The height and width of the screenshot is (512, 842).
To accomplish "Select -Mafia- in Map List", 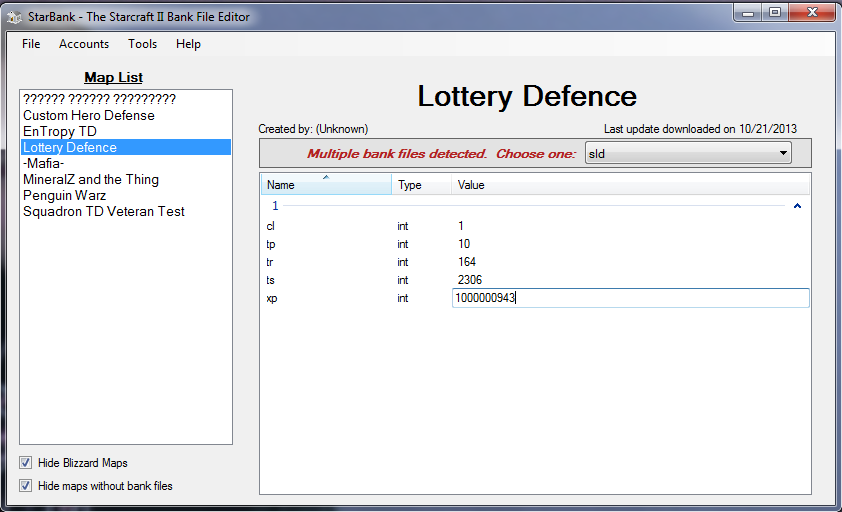I will [x=126, y=163].
